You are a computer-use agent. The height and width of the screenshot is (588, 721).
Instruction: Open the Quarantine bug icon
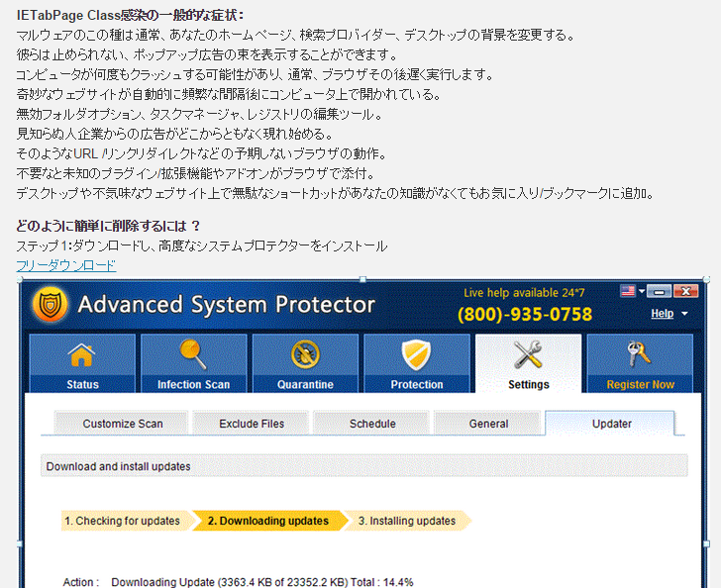(305, 354)
